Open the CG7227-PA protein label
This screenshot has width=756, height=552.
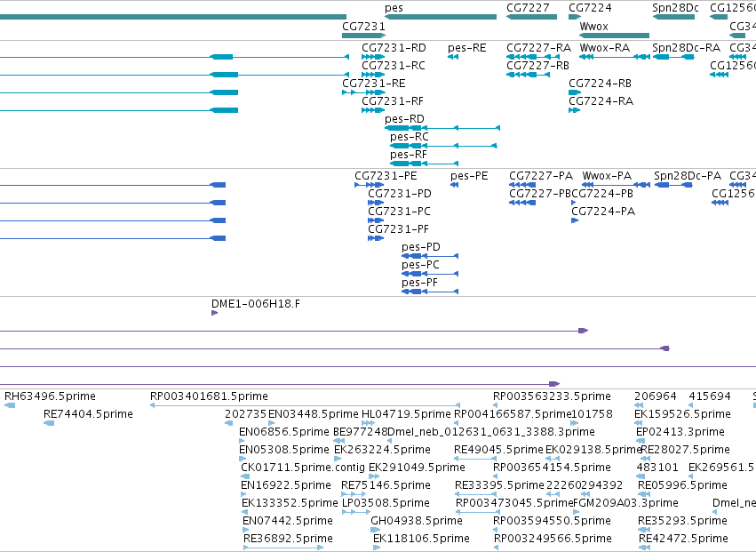coord(541,176)
